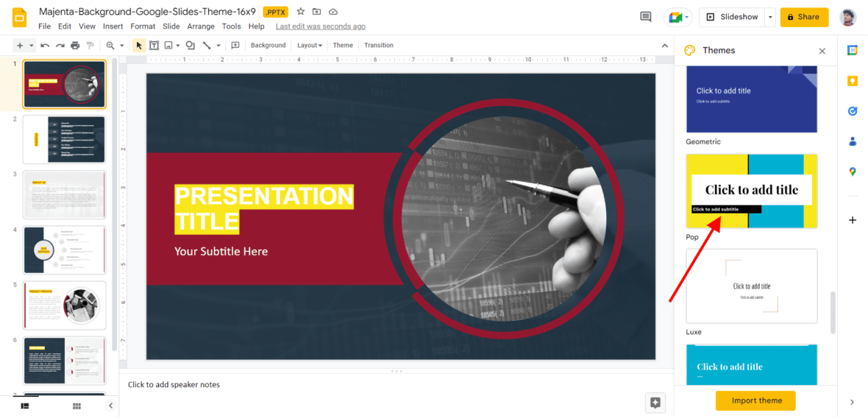Open comment history icon
Screen dimensions: 868x418
(646, 17)
